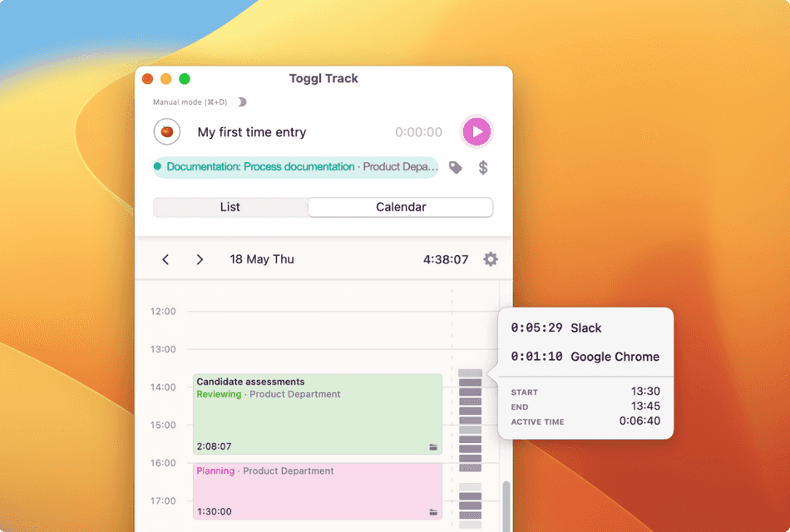Open the tags selector icon
This screenshot has width=790, height=532.
(x=455, y=167)
